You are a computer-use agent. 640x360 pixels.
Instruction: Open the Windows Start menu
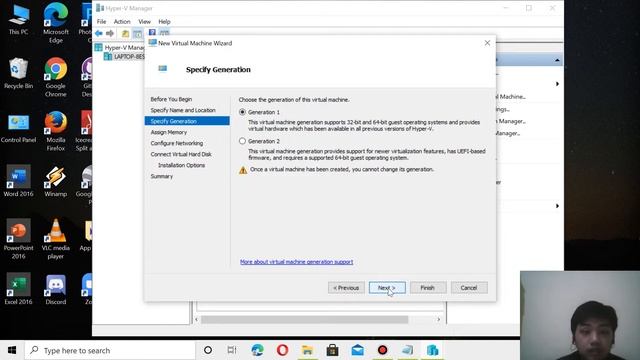[12, 350]
